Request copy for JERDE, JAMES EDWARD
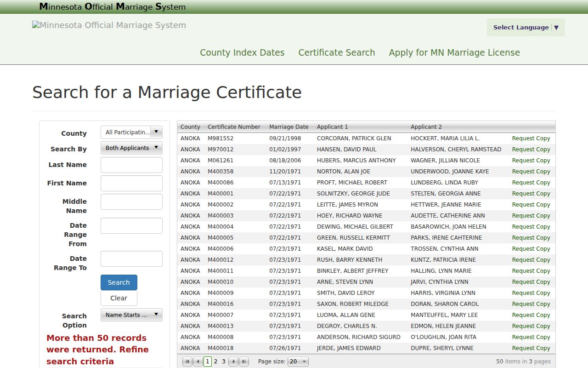 pyautogui.click(x=531, y=348)
